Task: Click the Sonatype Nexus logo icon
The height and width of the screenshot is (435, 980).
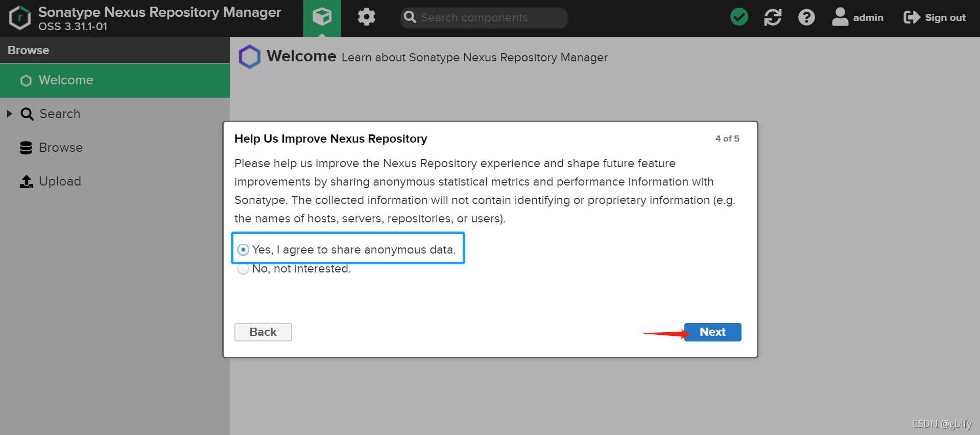Action: (x=20, y=18)
